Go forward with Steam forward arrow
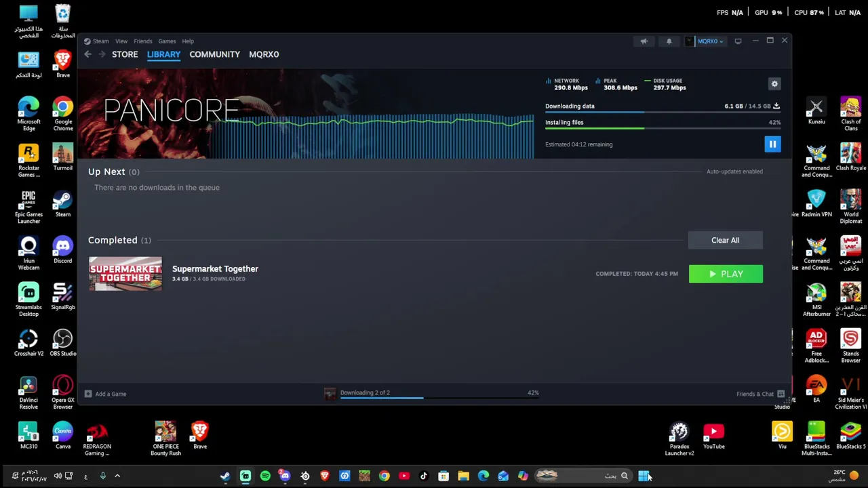 point(102,54)
